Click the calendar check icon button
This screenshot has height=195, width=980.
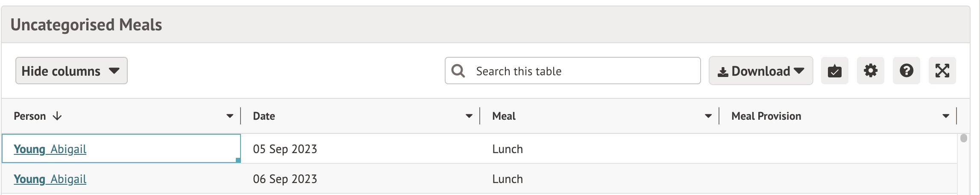(834, 71)
